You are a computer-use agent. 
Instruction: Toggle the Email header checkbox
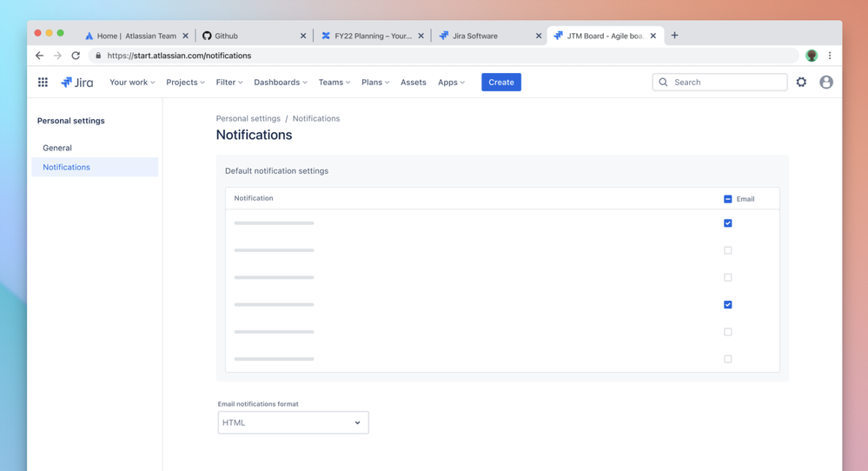point(727,199)
